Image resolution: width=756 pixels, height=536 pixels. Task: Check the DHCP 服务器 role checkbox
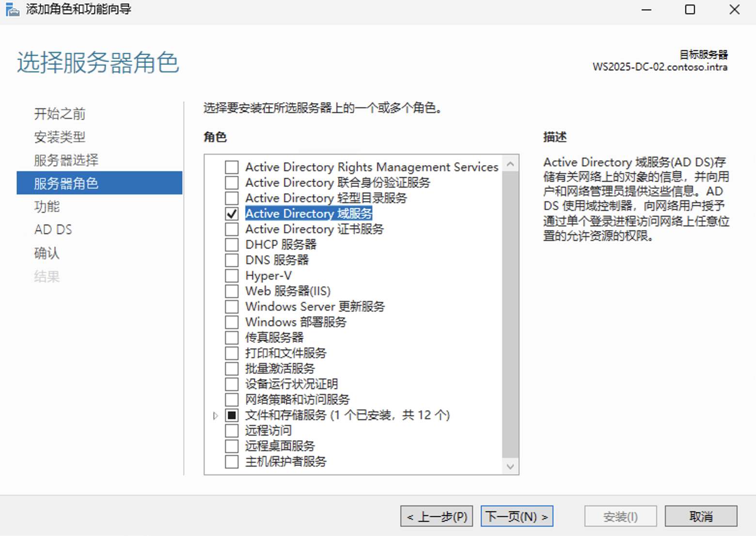[232, 245]
